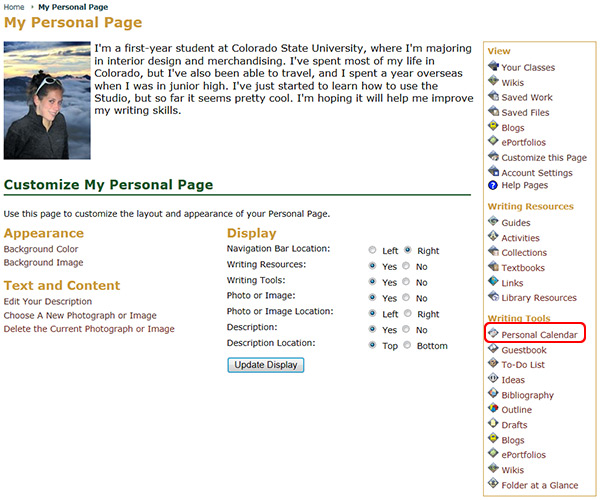Open Choose A New Photograph or Image
The width and height of the screenshot is (600, 500).
(80, 315)
